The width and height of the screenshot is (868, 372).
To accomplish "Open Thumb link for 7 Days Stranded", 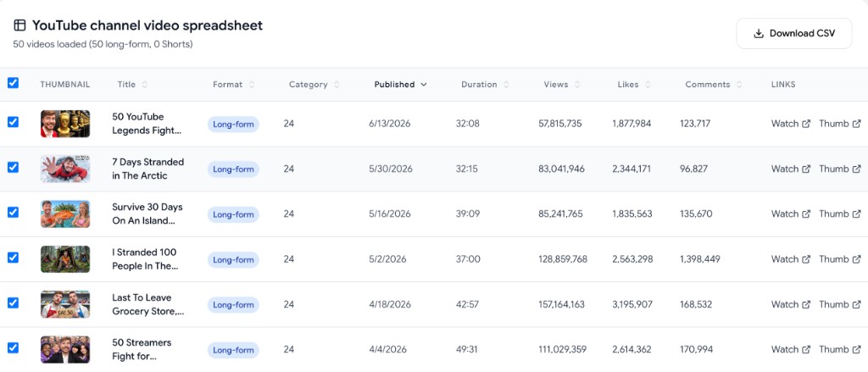I will [x=840, y=169].
